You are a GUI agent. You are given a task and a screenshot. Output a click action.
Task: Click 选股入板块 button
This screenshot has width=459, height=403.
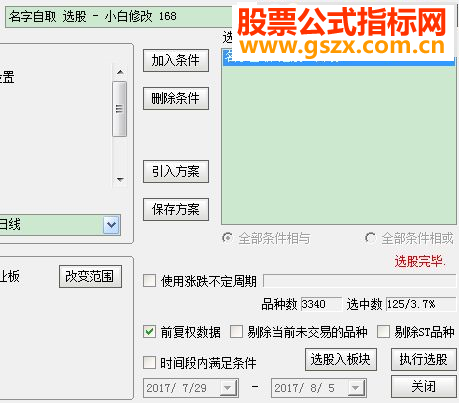tap(341, 359)
